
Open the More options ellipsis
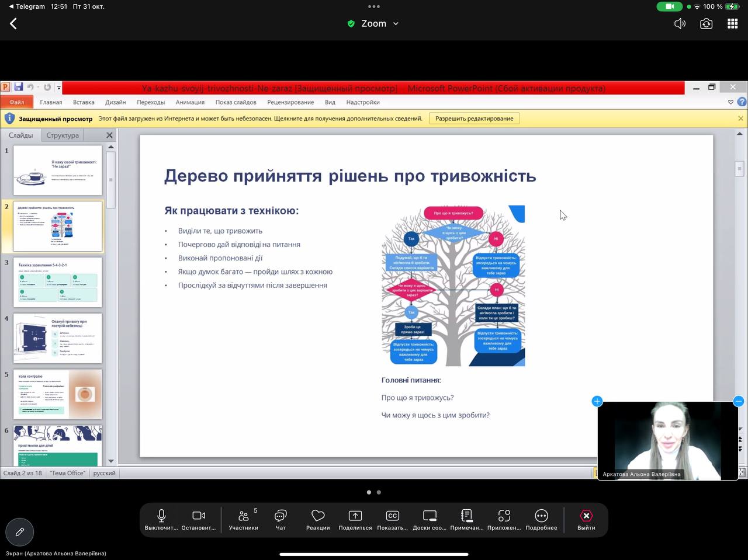pyautogui.click(x=541, y=516)
